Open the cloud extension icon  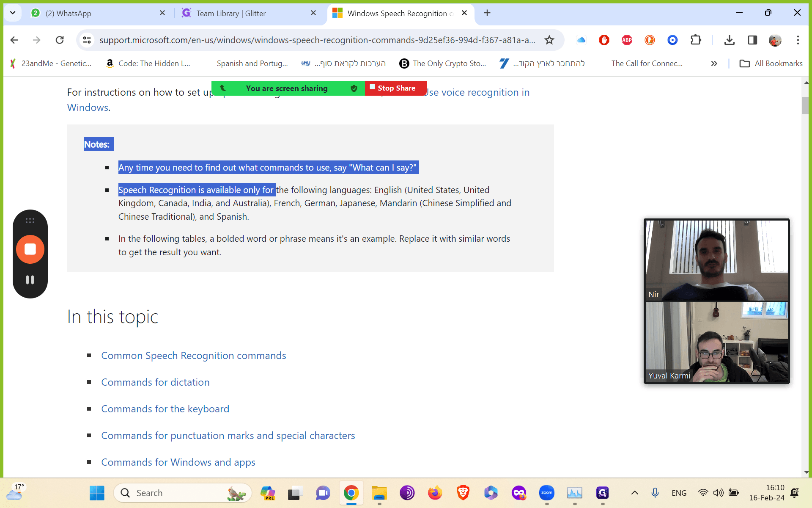[x=581, y=40]
